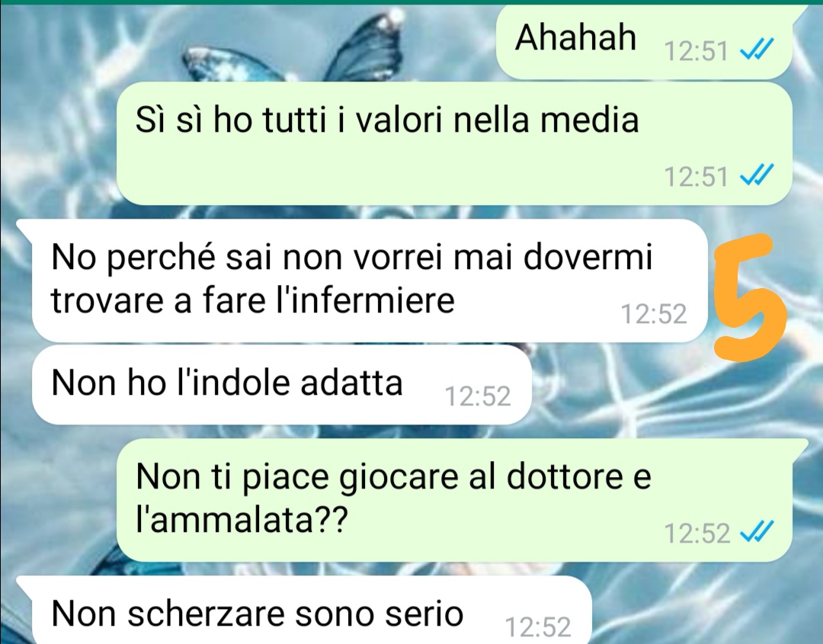The image size is (823, 644).
Task: Select 'Non scherzare sono serio' message
Action: coord(304,610)
